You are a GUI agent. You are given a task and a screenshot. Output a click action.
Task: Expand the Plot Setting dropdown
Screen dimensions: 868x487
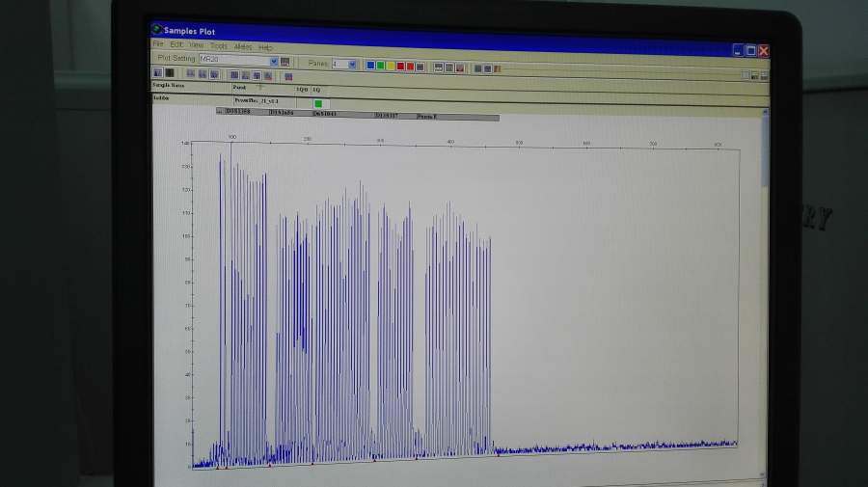click(274, 61)
